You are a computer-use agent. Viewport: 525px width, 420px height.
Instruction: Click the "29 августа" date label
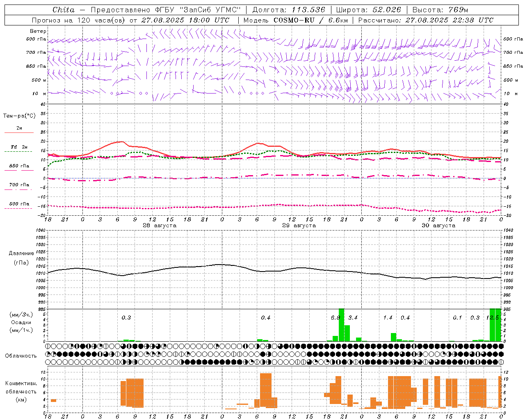299,226
